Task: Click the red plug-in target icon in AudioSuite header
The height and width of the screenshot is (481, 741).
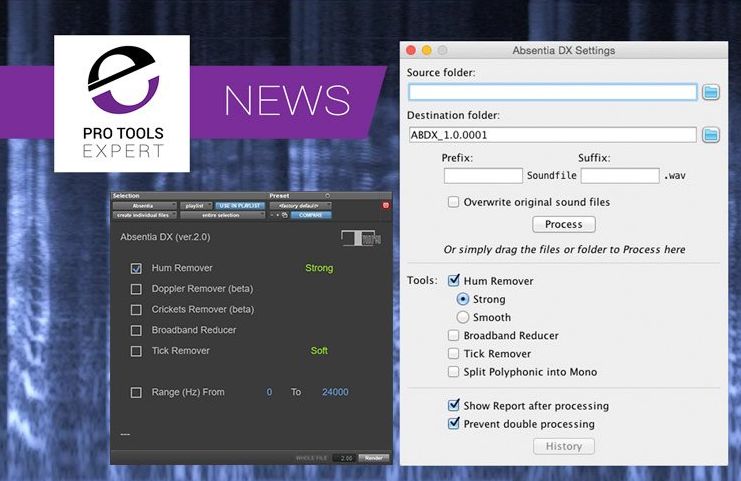Action: (x=386, y=205)
